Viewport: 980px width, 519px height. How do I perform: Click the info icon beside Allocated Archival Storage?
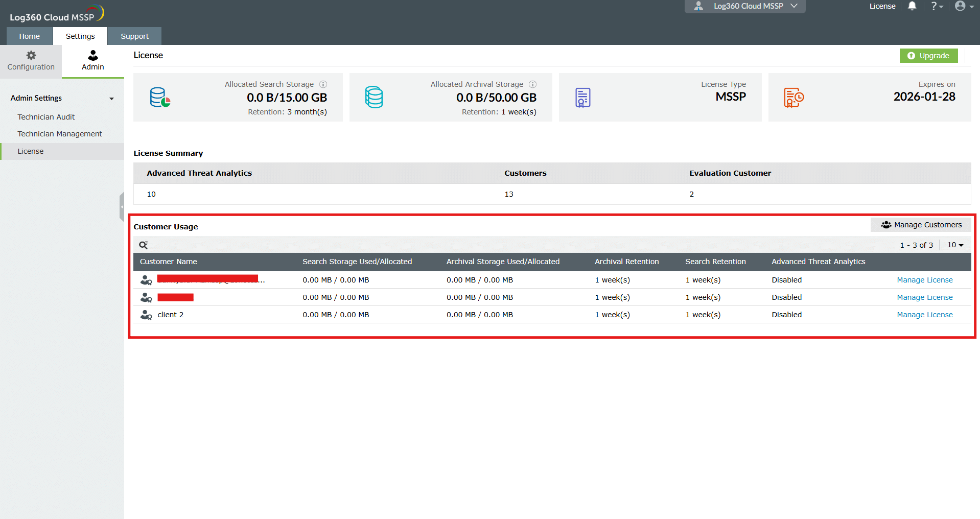(533, 84)
